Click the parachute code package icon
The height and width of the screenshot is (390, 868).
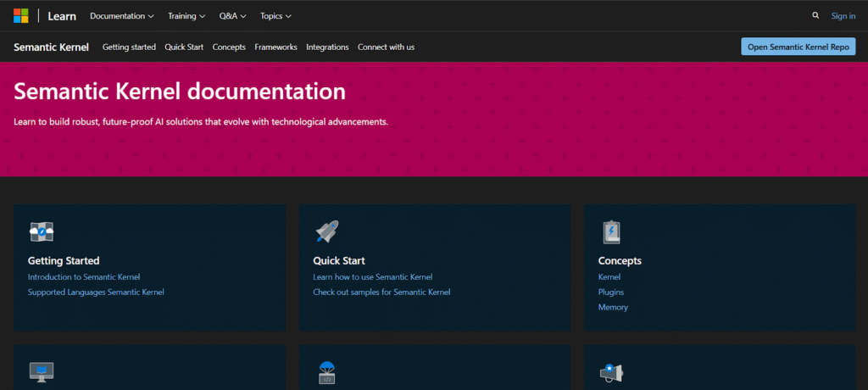327,371
